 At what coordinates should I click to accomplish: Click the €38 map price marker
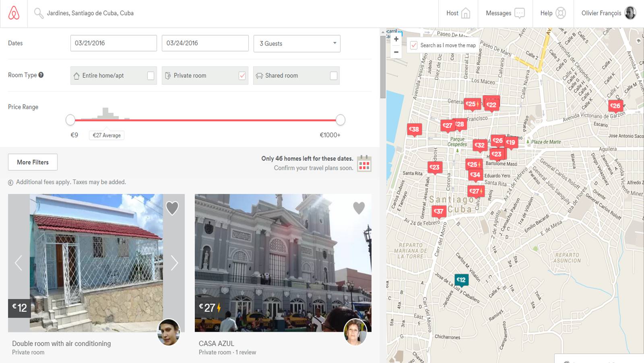(x=414, y=129)
